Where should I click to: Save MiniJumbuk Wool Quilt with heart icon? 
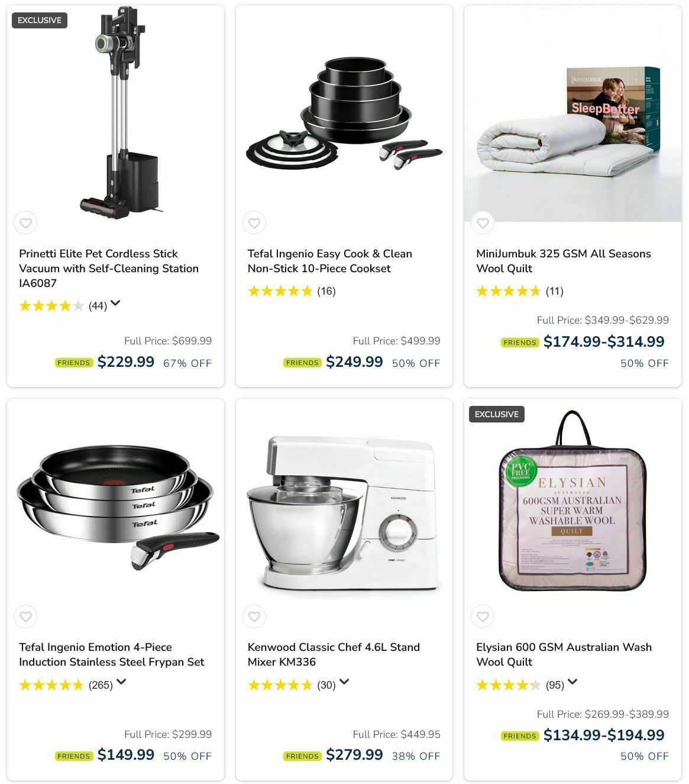coord(483,223)
